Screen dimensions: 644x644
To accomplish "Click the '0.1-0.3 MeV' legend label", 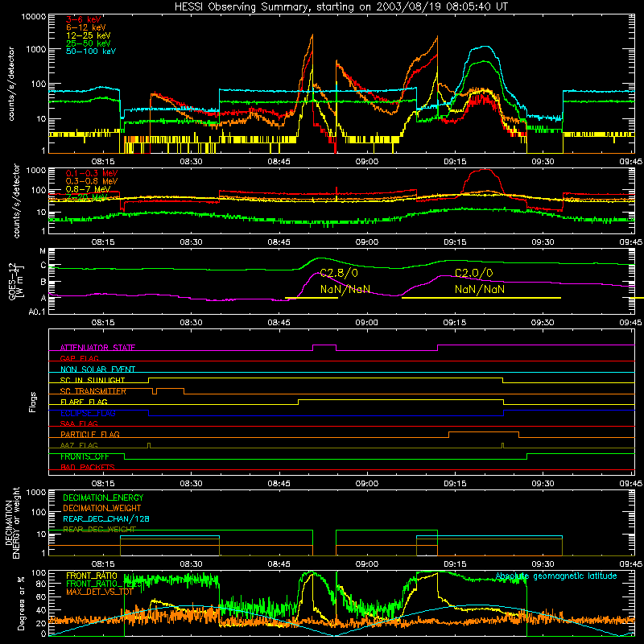I will coord(91,173).
